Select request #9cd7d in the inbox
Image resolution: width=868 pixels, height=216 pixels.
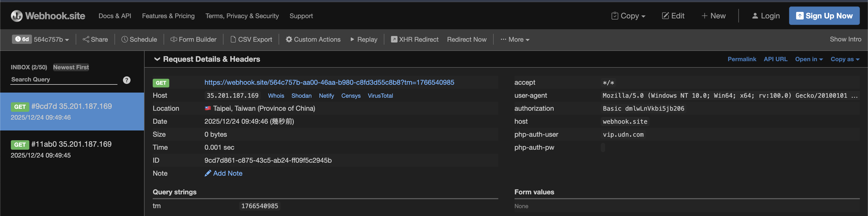point(72,111)
